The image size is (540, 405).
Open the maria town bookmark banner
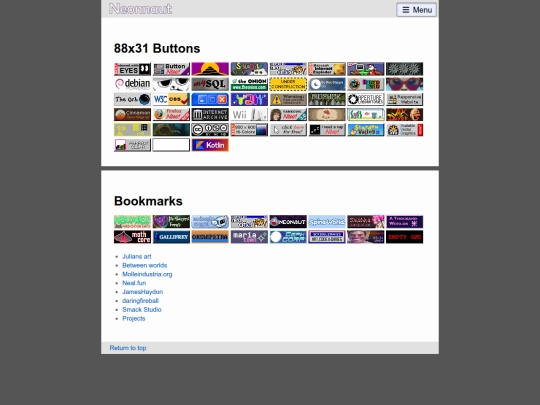[x=249, y=237]
